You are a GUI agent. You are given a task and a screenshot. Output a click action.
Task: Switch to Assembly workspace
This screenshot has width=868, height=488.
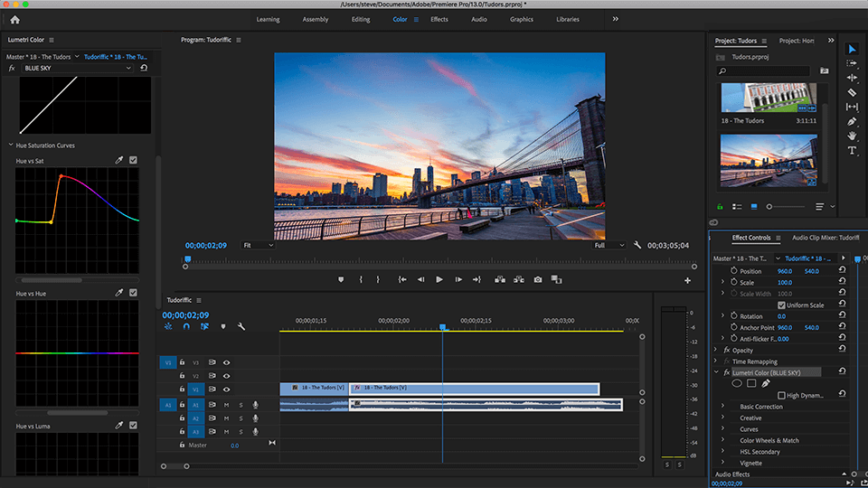click(x=316, y=19)
